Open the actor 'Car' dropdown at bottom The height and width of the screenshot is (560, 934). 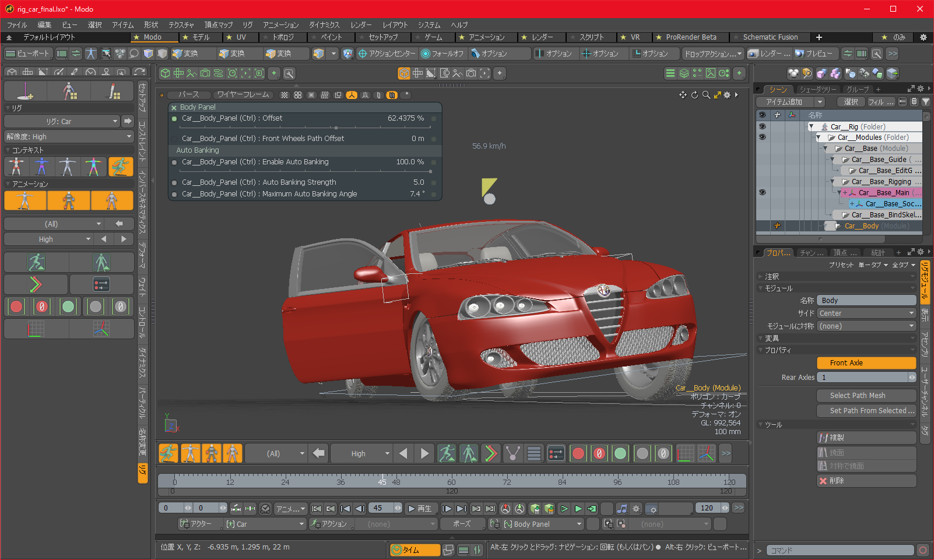click(265, 524)
